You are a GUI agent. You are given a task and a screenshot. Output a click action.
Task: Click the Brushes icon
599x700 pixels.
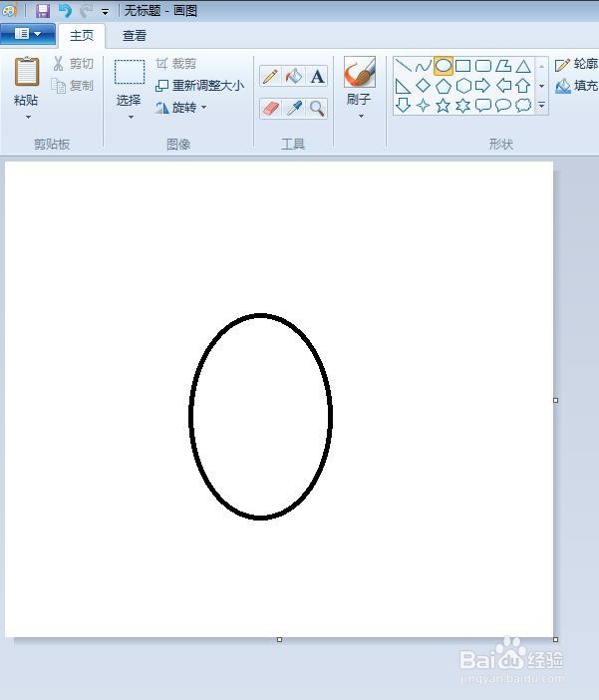360,72
